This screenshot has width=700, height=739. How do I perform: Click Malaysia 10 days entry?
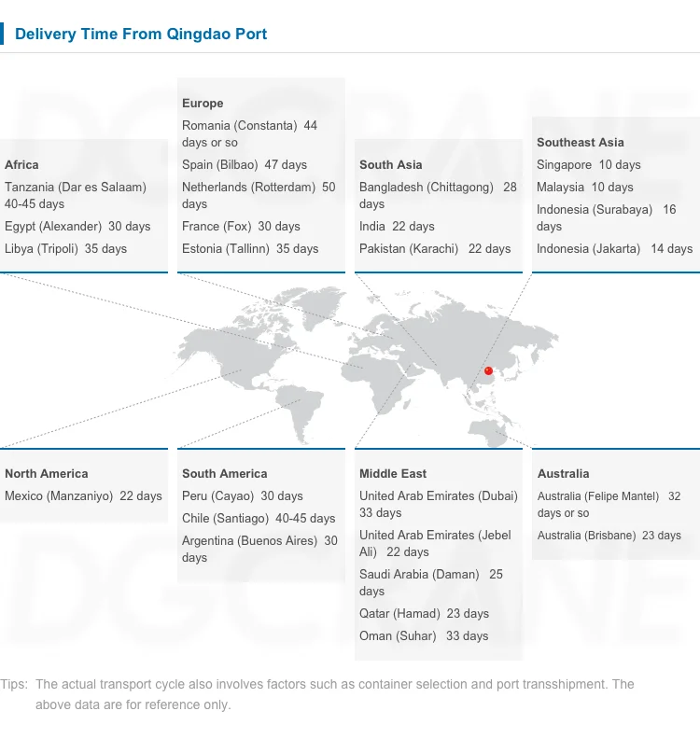(x=584, y=188)
